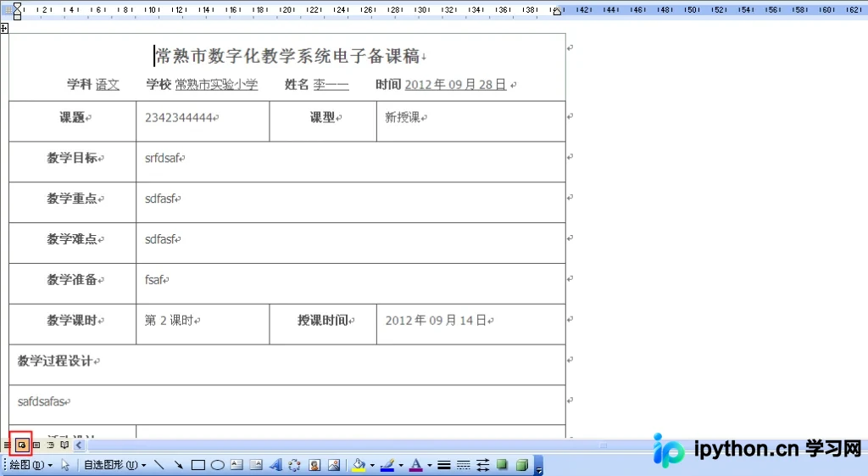
Task: Select the Oval drawing tool
Action: pyautogui.click(x=218, y=465)
